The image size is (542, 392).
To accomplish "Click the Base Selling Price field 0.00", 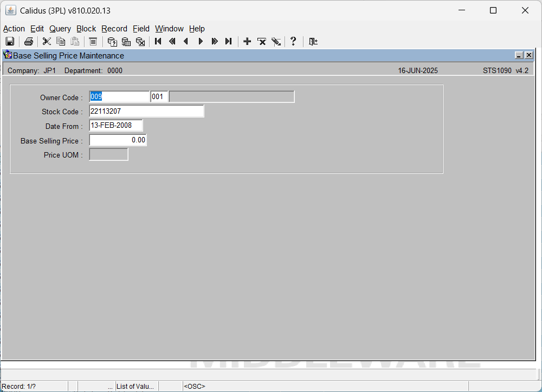I will tap(118, 140).
